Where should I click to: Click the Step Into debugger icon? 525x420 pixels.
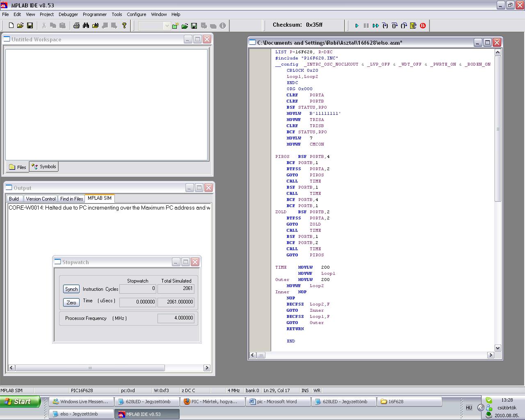click(x=385, y=25)
